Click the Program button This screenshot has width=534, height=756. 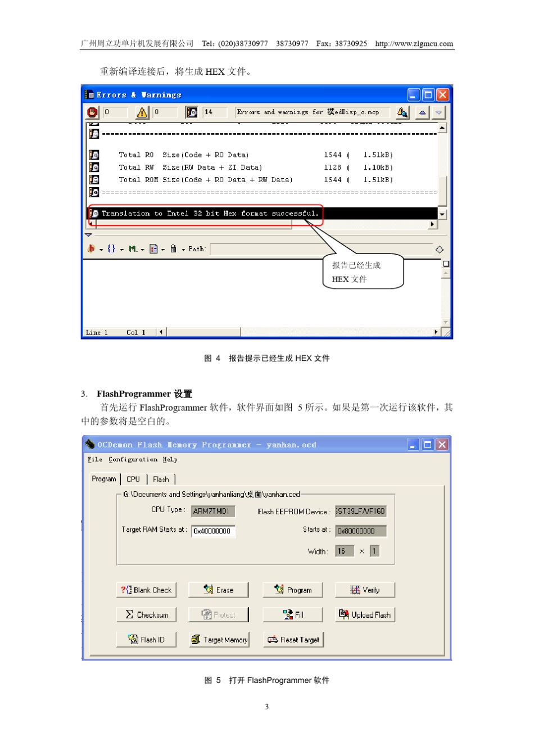(x=293, y=590)
